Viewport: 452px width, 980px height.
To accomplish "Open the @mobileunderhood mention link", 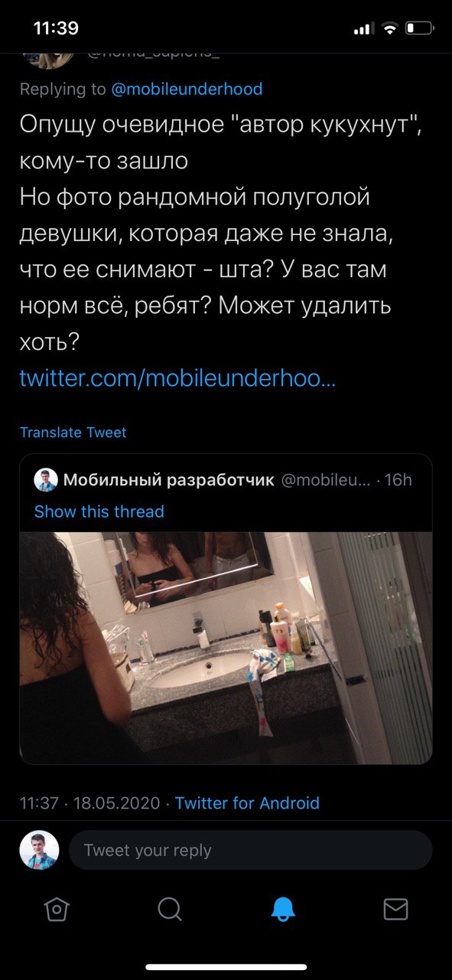I will pos(187,89).
